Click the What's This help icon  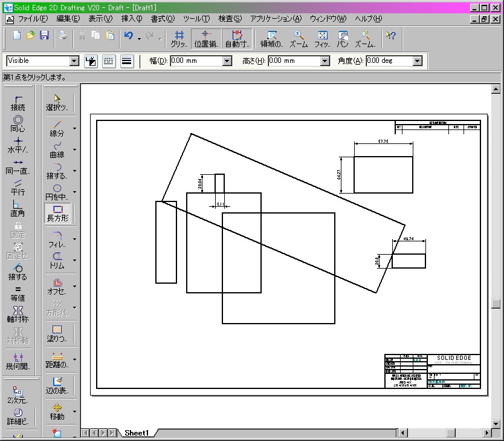(x=391, y=35)
